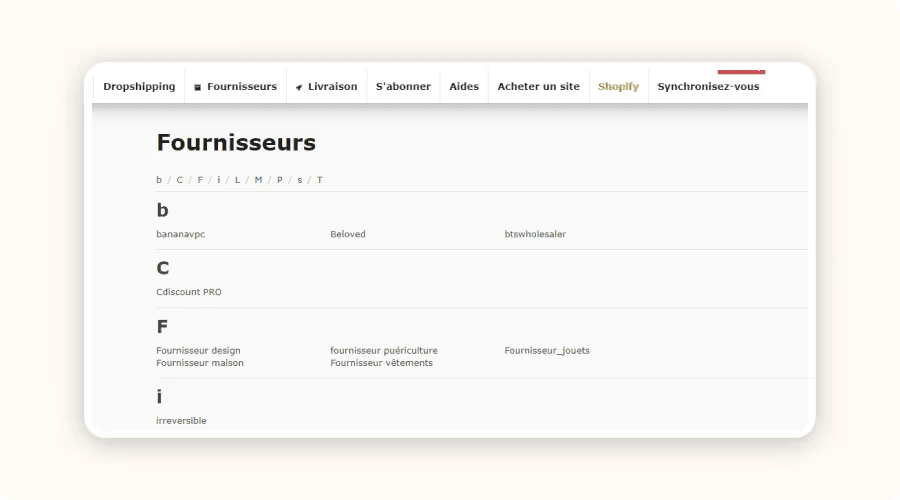Jump to letter b in alphabet index
The image size is (900, 500).
point(159,180)
